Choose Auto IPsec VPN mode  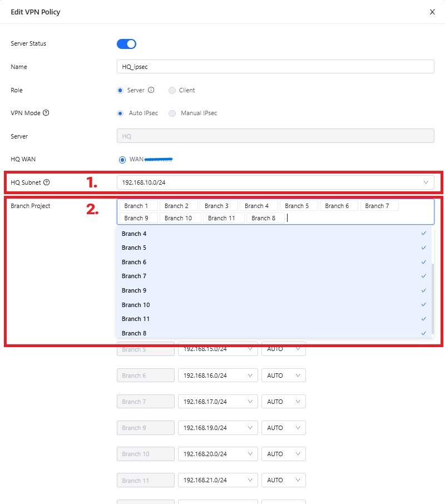(x=120, y=113)
